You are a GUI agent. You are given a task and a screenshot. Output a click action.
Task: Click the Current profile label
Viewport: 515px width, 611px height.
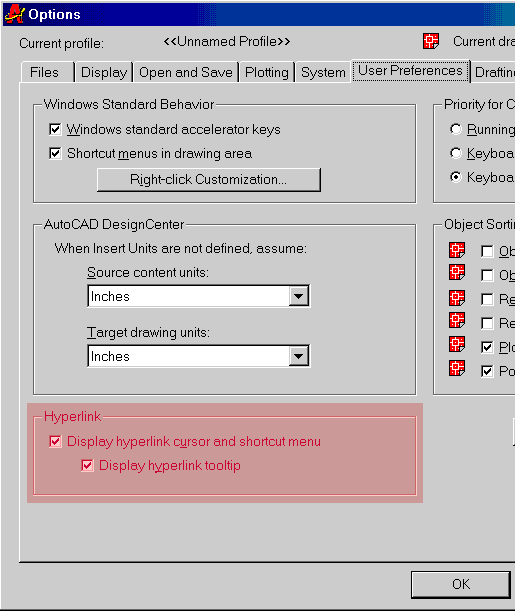62,43
